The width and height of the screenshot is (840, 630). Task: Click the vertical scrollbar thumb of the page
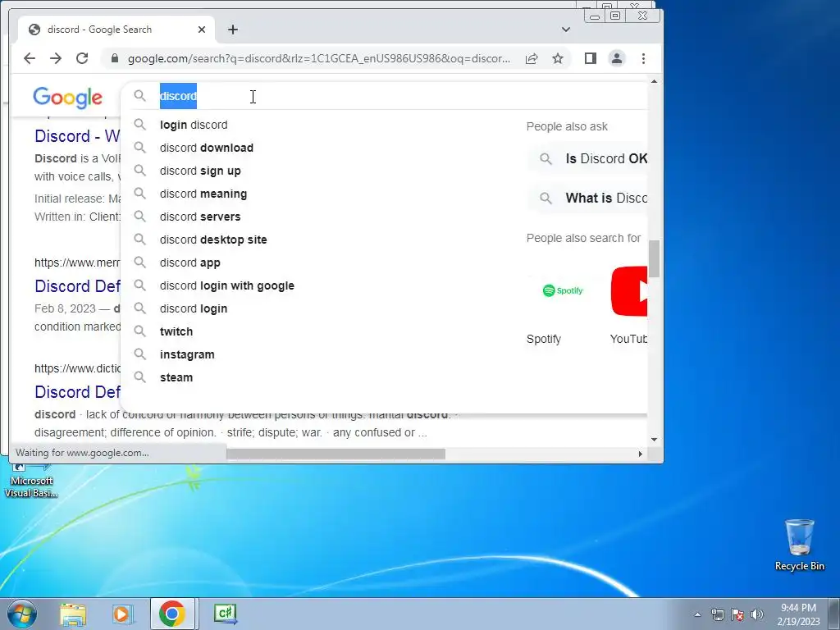click(654, 259)
